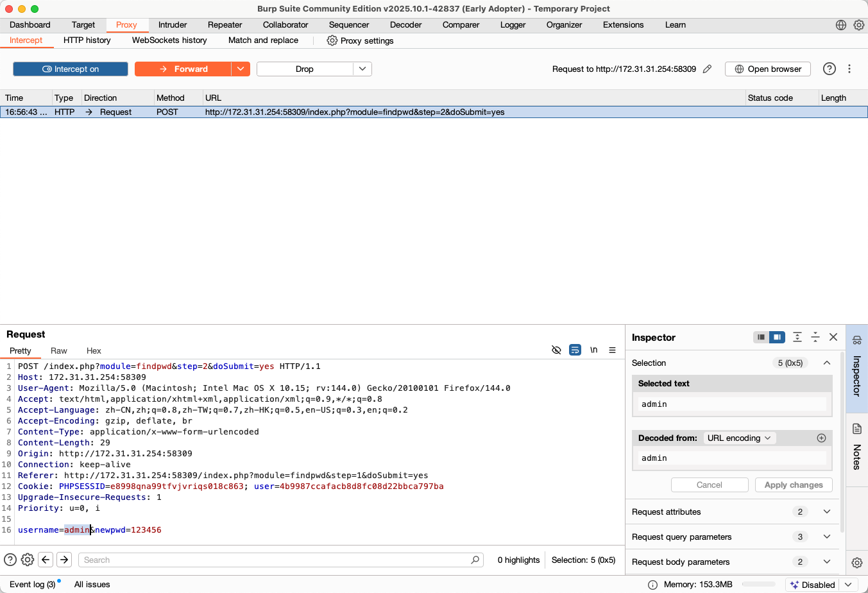This screenshot has height=593, width=868.
Task: Click the \n show non-printable characters icon
Action: click(x=593, y=350)
